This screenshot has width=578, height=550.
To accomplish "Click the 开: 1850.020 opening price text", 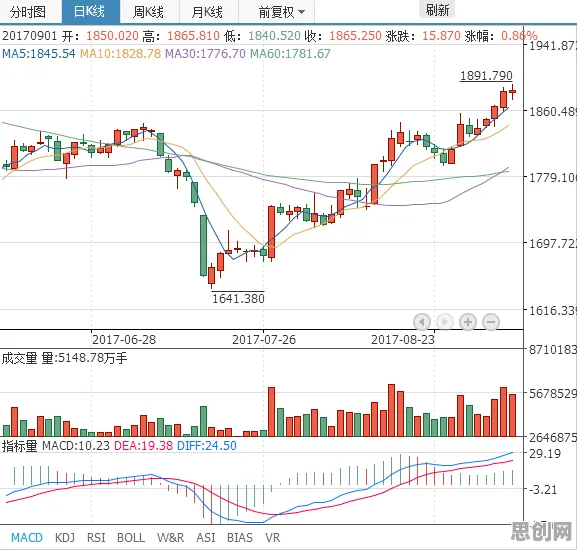I will point(100,36).
